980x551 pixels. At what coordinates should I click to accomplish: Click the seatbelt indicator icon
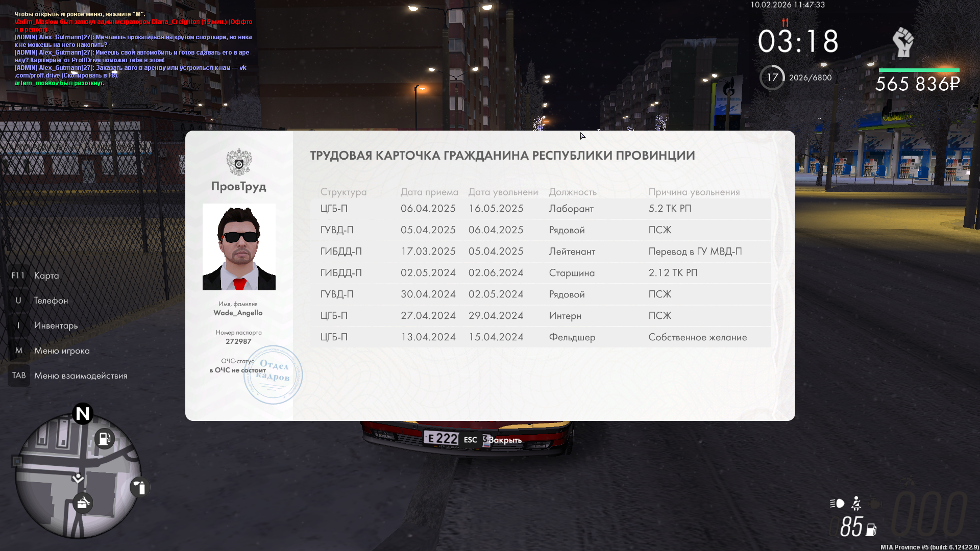856,504
